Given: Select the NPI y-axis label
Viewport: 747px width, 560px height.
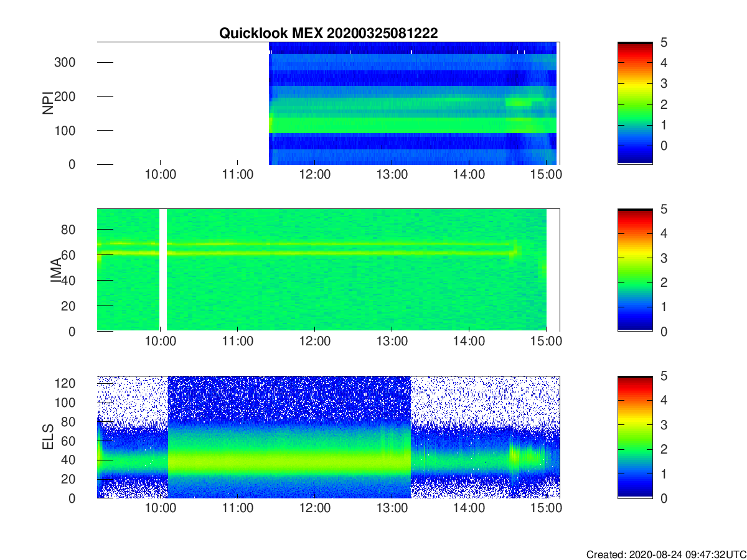Looking at the screenshot, I should click(x=47, y=103).
